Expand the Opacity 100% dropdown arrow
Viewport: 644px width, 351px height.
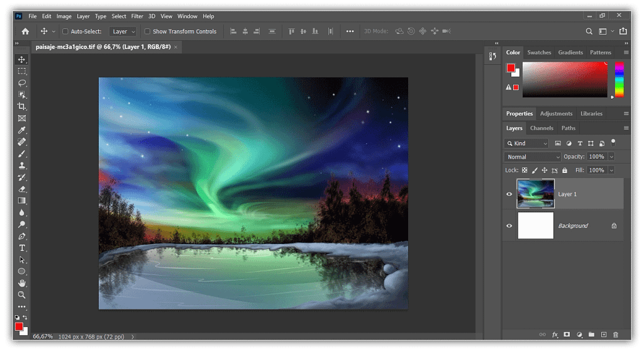pos(611,157)
